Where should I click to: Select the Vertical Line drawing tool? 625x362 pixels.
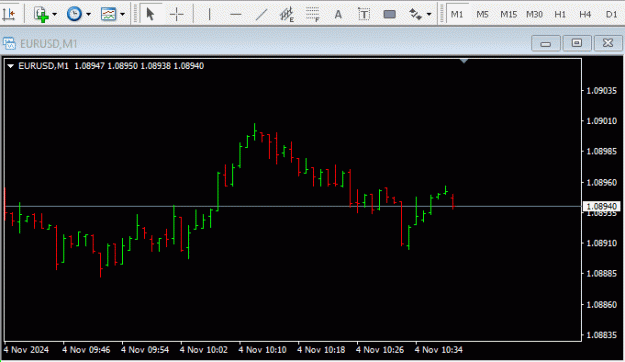209,14
